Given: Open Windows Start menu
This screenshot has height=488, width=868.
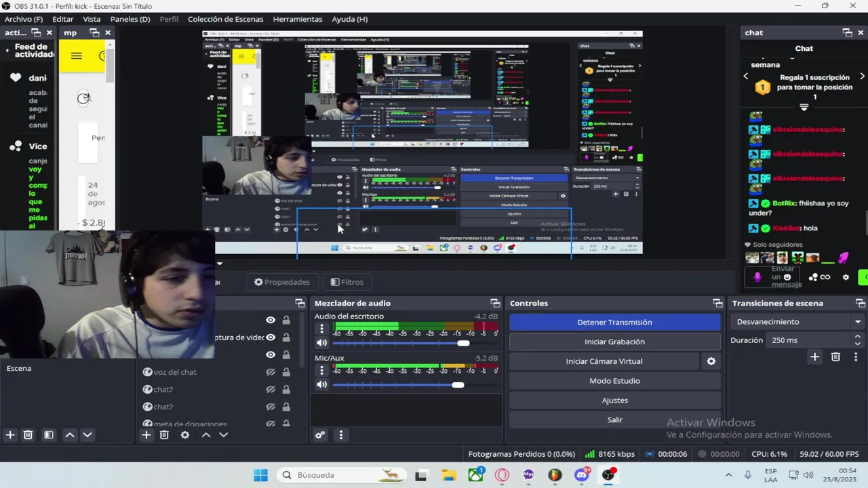Looking at the screenshot, I should pos(260,475).
